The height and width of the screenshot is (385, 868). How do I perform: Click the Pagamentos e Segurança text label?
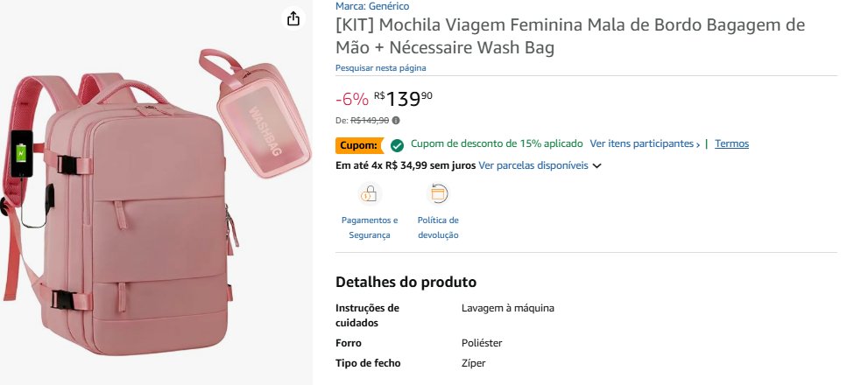click(369, 227)
